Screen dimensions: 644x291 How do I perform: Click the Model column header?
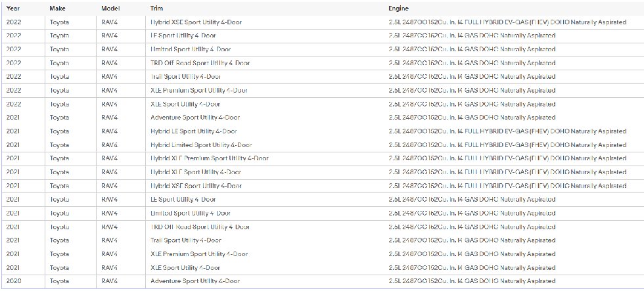coord(110,9)
